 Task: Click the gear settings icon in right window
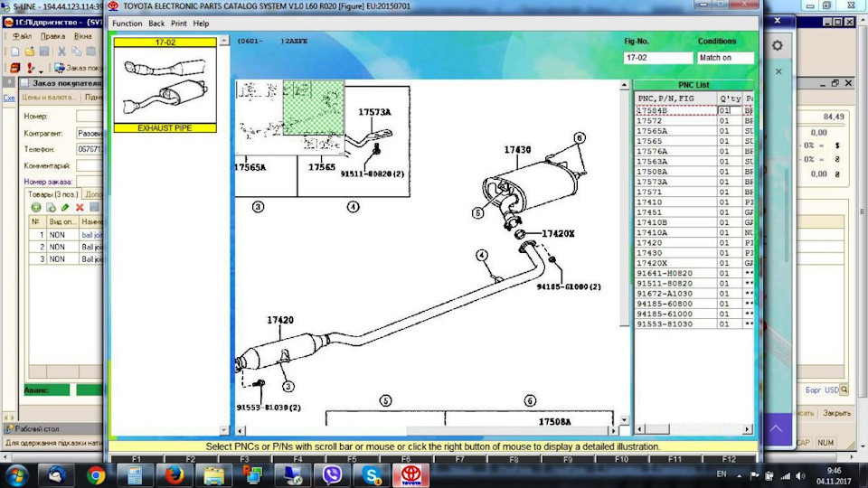[778, 46]
